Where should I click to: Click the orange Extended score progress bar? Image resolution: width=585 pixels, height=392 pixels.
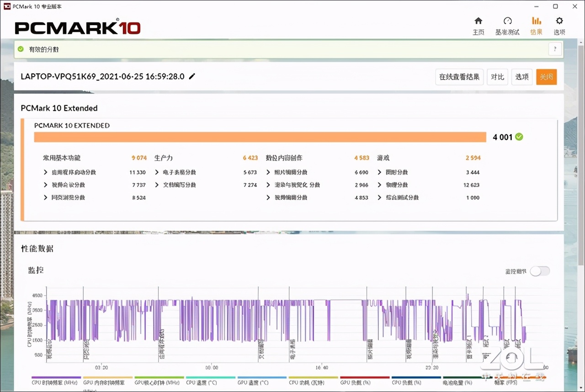[261, 137]
